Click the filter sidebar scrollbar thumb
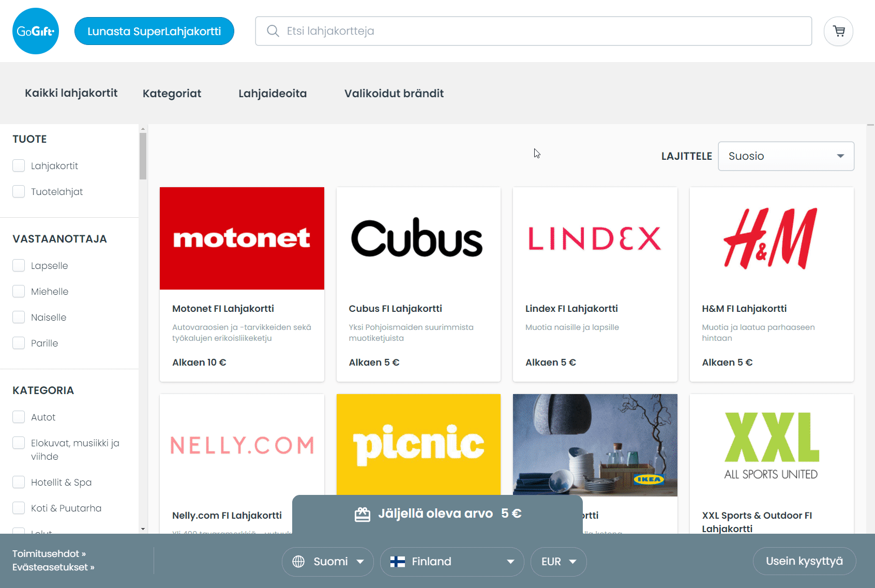875x588 pixels. point(143,156)
